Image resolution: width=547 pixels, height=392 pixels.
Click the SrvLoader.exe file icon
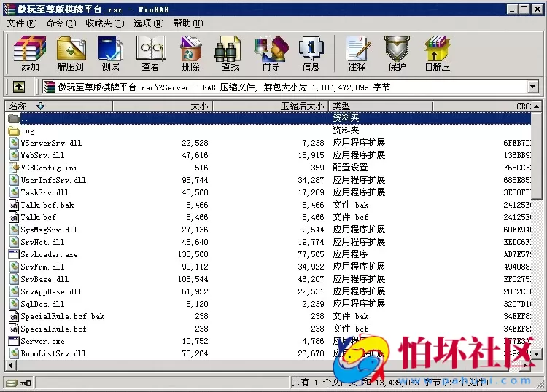coord(14,254)
